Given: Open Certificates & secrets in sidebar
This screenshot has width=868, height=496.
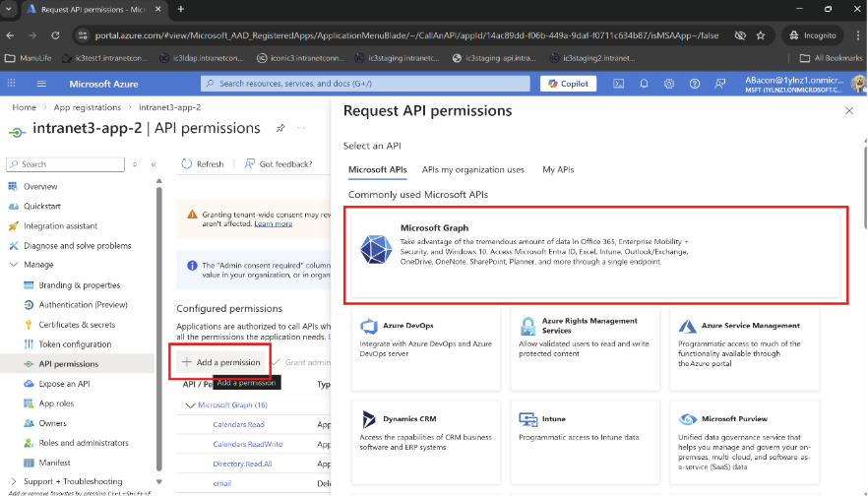Looking at the screenshot, I should tap(77, 325).
